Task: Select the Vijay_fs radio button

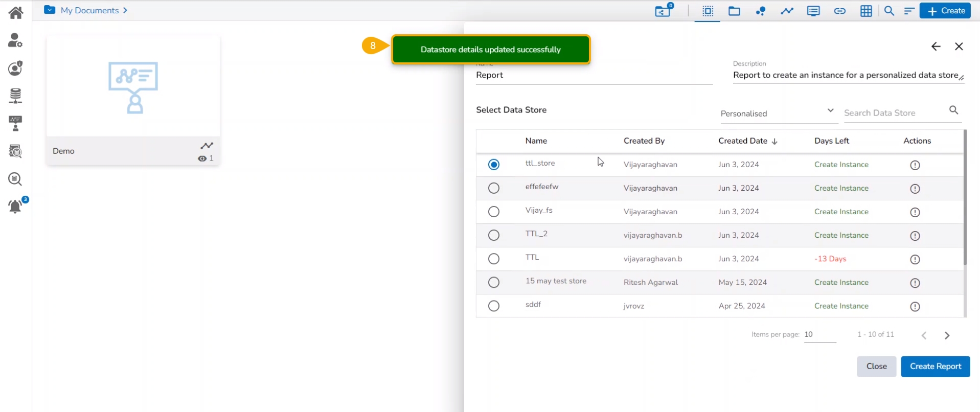Action: 493,212
